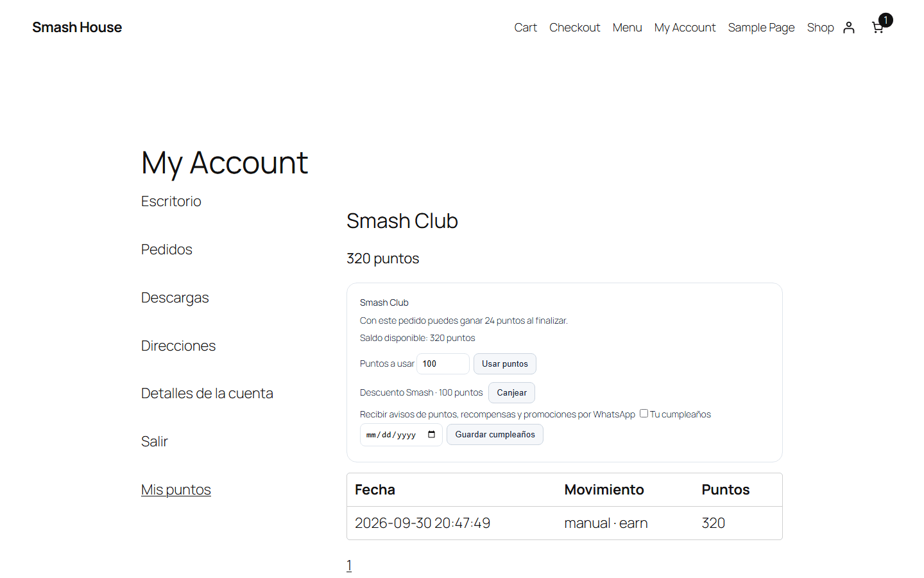Image resolution: width=924 pixels, height=578 pixels.
Task: Open Detalles de la cuenta
Action: (207, 393)
